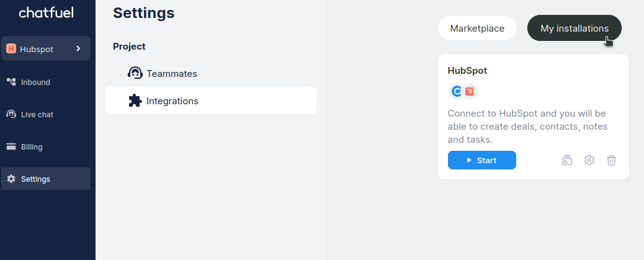The image size is (644, 260).
Task: Delete the HubSpot integration with the trash icon
Action: (x=611, y=160)
